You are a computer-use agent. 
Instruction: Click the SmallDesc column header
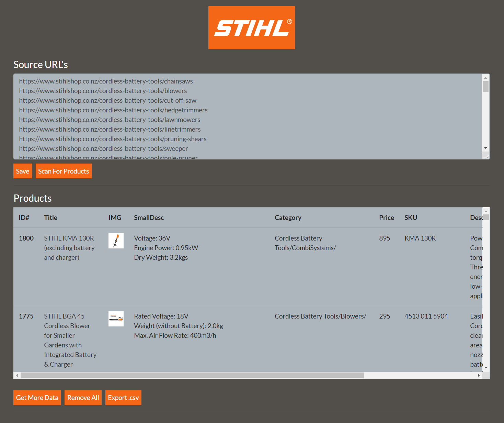149,218
